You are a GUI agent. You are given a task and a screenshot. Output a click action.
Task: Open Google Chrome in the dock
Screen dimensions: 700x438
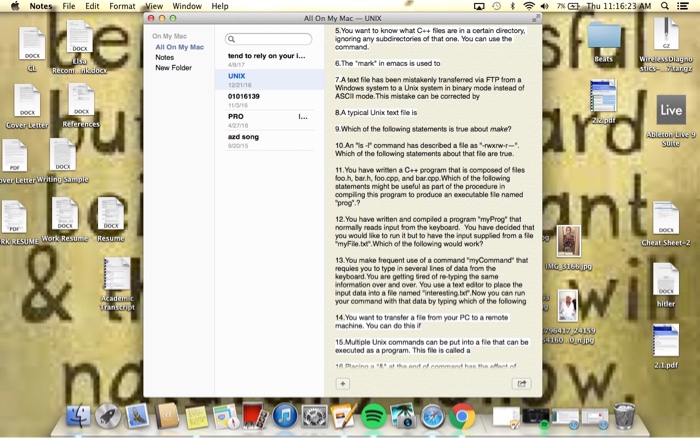(462, 416)
